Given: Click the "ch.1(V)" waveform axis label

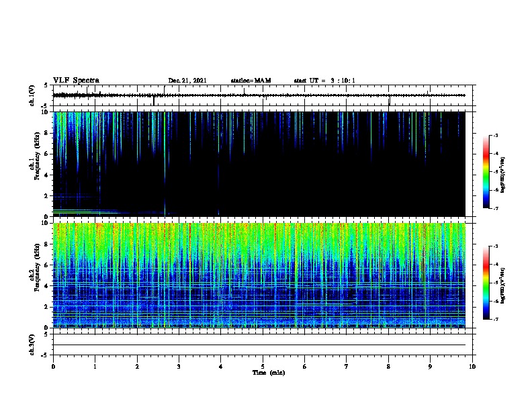Looking at the screenshot, I should 32,95.
